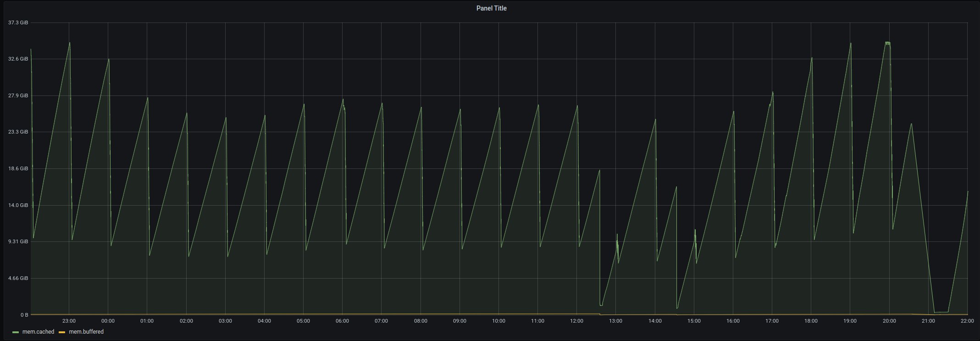Viewport: 980px width, 341px height.
Task: Toggle the mem.buffered legend series
Action: tap(86, 332)
